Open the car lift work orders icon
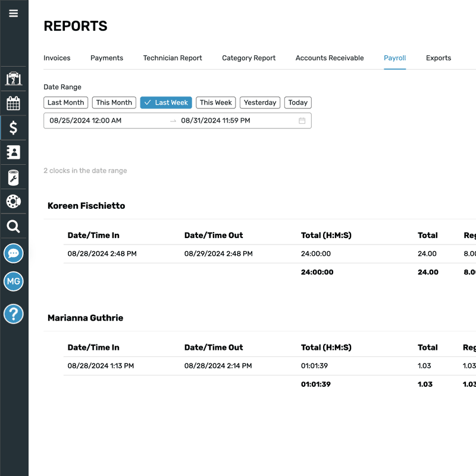The image size is (476, 476). [14, 79]
